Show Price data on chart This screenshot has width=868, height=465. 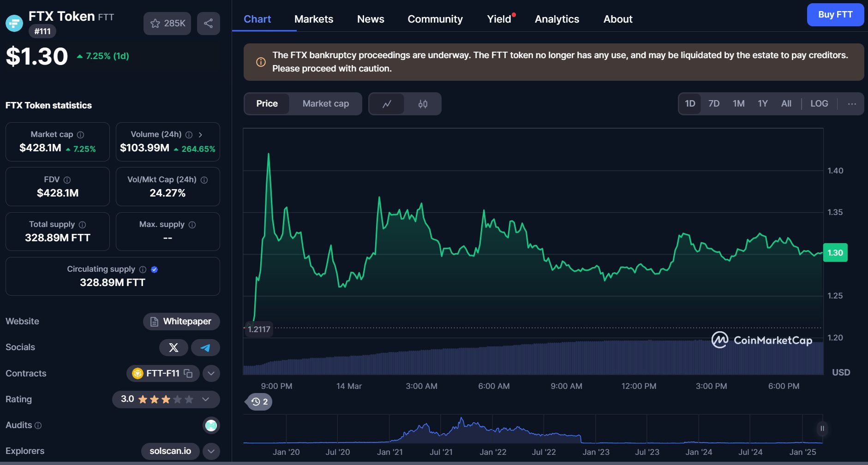[267, 104]
